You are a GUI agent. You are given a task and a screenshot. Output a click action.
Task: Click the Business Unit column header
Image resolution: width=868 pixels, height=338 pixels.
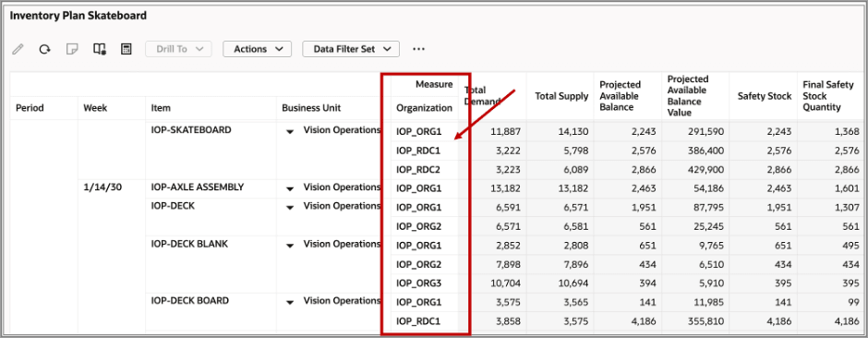point(311,108)
